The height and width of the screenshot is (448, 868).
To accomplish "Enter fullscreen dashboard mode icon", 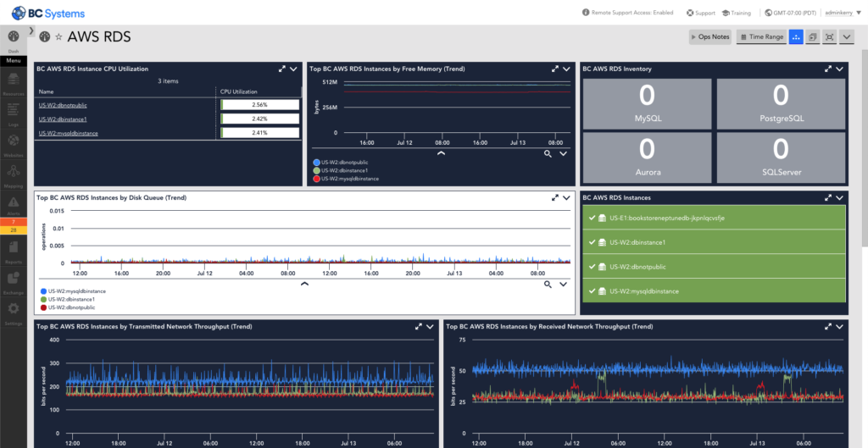I will click(x=829, y=37).
